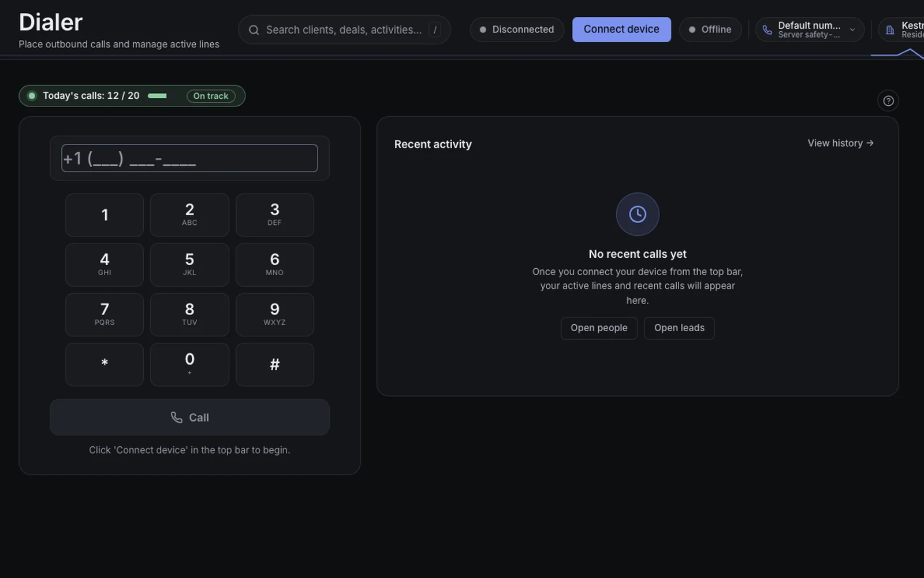
Task: Open the help question mark icon
Action: [x=888, y=101]
